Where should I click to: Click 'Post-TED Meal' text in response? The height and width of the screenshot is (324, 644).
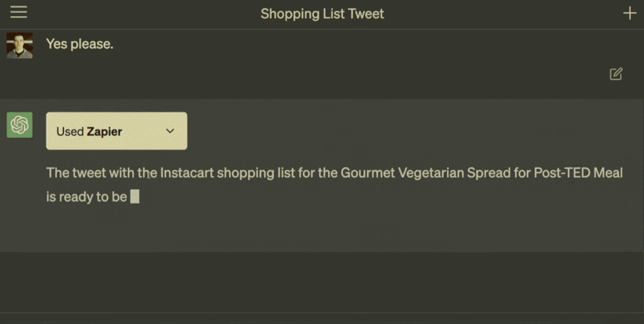(x=578, y=172)
